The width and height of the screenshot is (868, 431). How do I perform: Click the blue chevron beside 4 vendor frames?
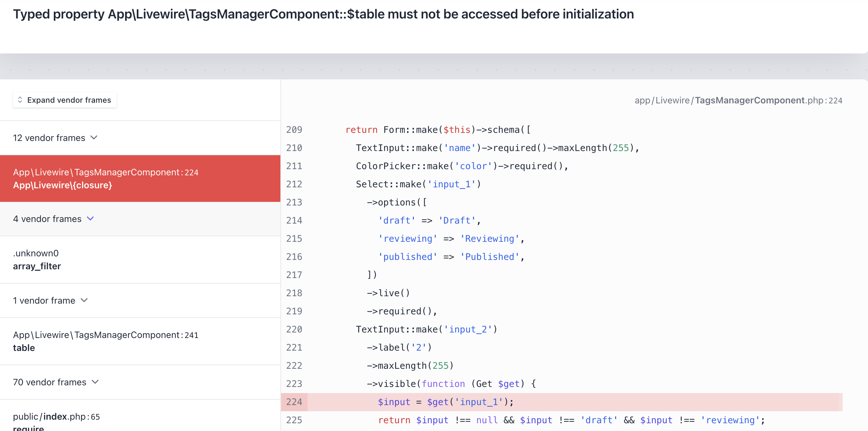tap(90, 219)
